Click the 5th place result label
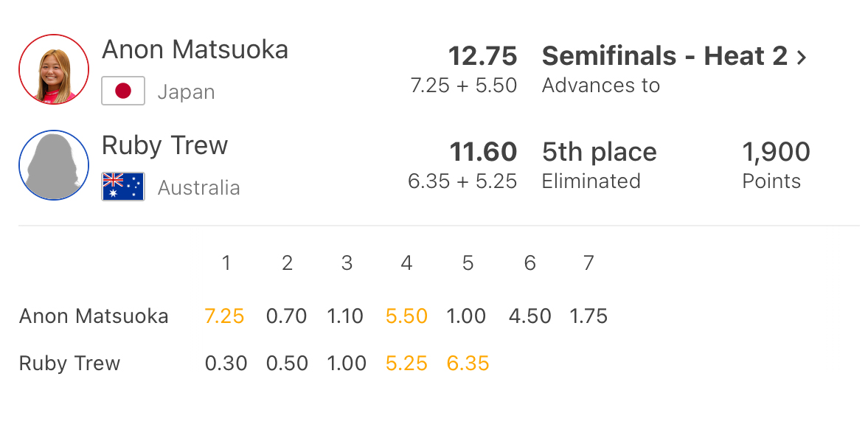Image resolution: width=868 pixels, height=424 pixels. (x=599, y=153)
